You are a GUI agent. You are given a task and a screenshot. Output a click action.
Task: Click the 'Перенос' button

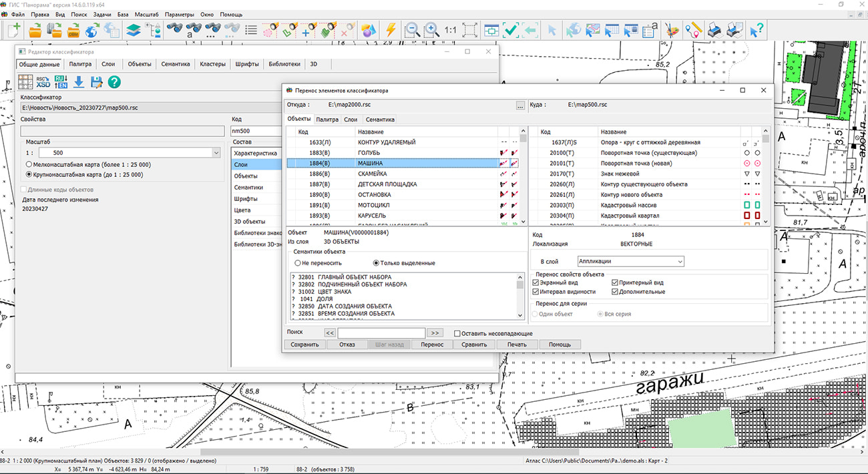point(432,344)
